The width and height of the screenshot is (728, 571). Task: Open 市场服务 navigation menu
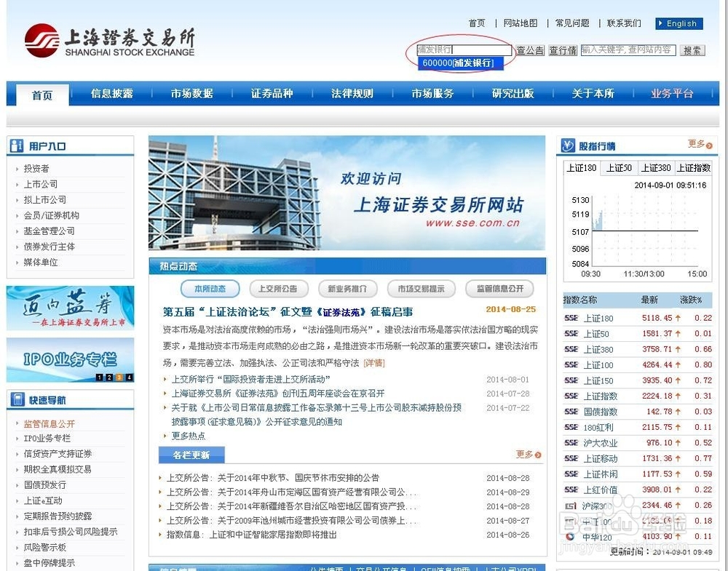(432, 94)
